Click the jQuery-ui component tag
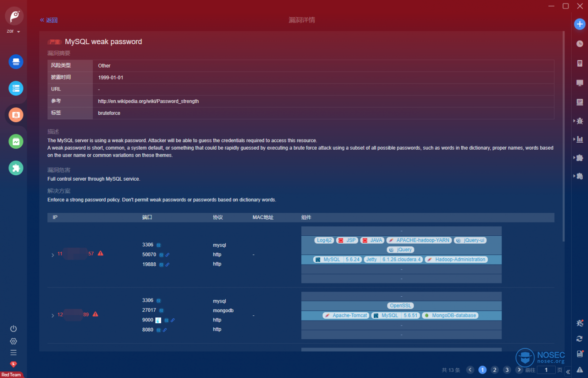Image resolution: width=588 pixels, height=378 pixels. point(470,240)
